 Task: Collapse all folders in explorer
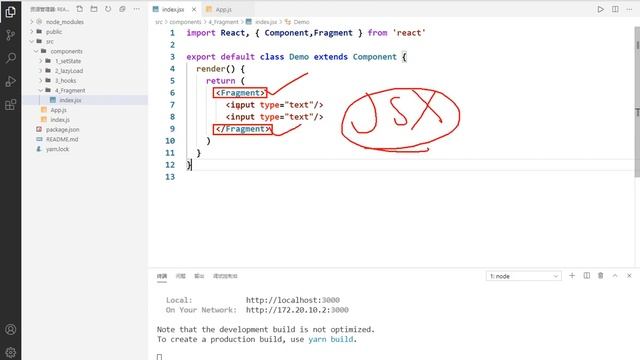click(x=122, y=9)
